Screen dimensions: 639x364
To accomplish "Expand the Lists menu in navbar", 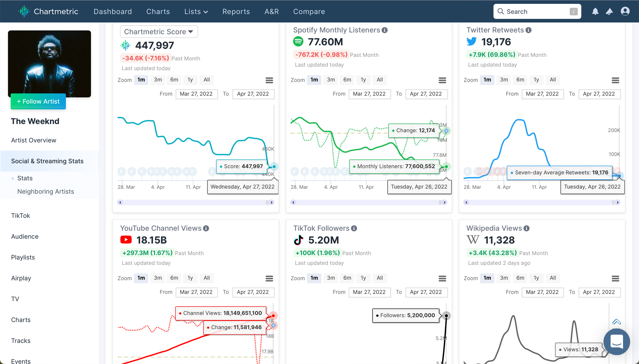I will pyautogui.click(x=196, y=11).
